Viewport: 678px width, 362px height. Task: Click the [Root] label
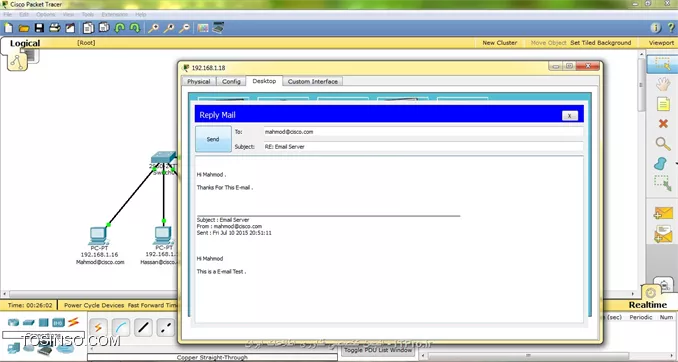[x=86, y=43]
